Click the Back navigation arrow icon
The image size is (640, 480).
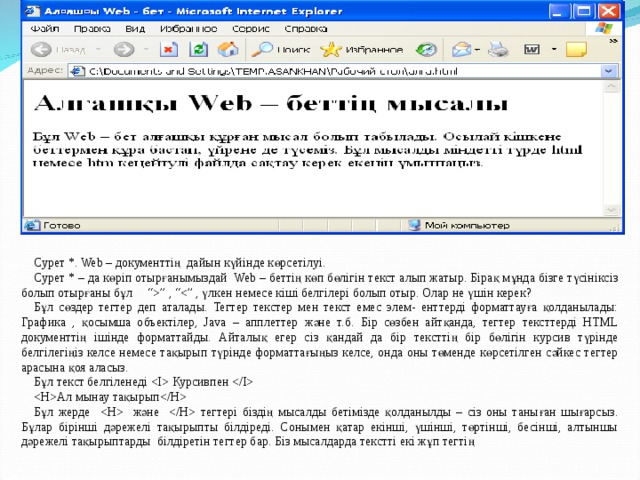[41, 48]
